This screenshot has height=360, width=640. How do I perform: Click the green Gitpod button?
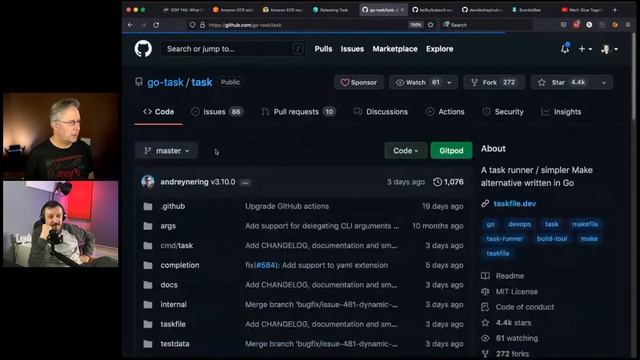pos(451,151)
